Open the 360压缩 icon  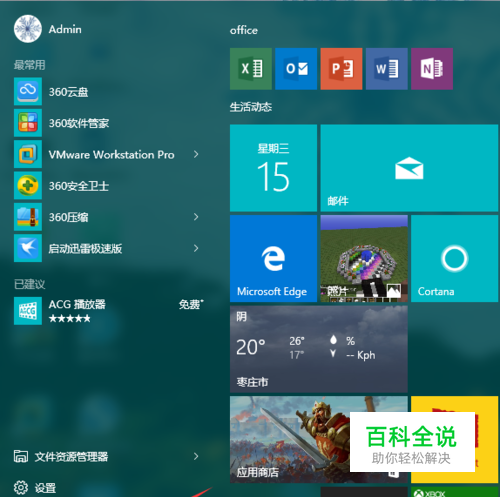pyautogui.click(x=28, y=217)
